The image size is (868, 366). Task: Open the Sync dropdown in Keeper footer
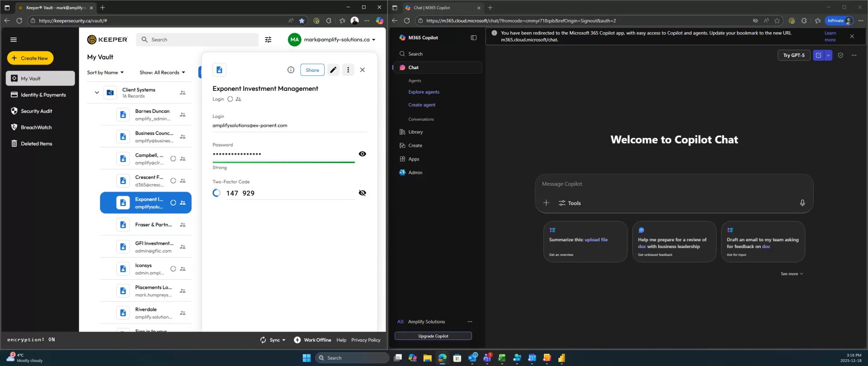point(273,340)
